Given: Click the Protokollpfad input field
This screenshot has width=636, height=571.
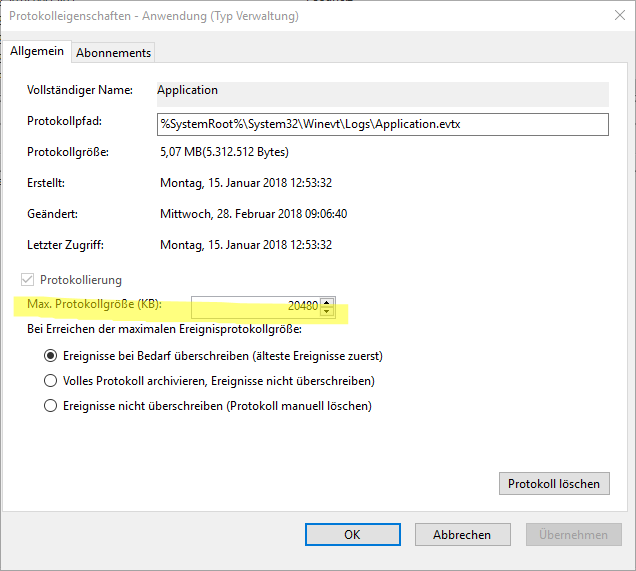Looking at the screenshot, I should pyautogui.click(x=382, y=124).
